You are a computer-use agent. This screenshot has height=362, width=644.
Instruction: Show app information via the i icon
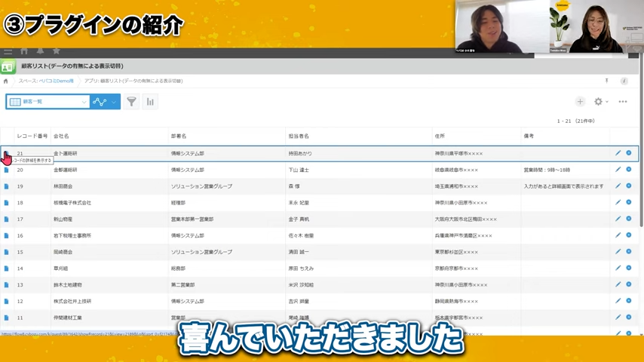(624, 81)
